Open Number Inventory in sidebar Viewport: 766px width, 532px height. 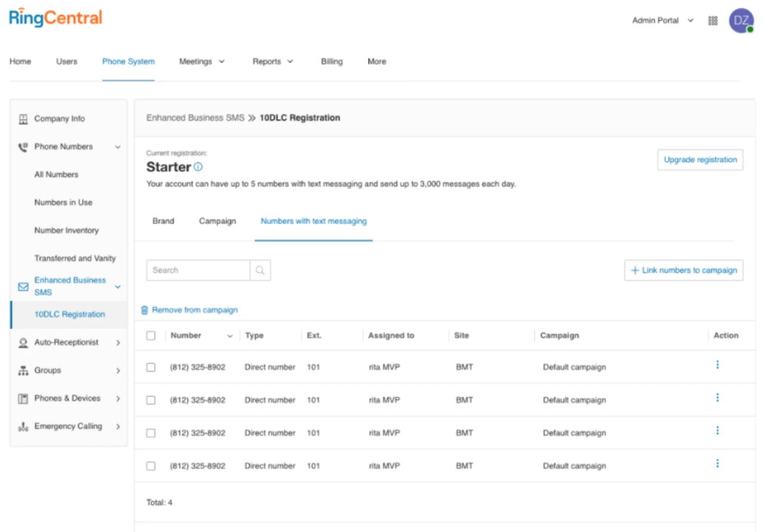(x=66, y=230)
